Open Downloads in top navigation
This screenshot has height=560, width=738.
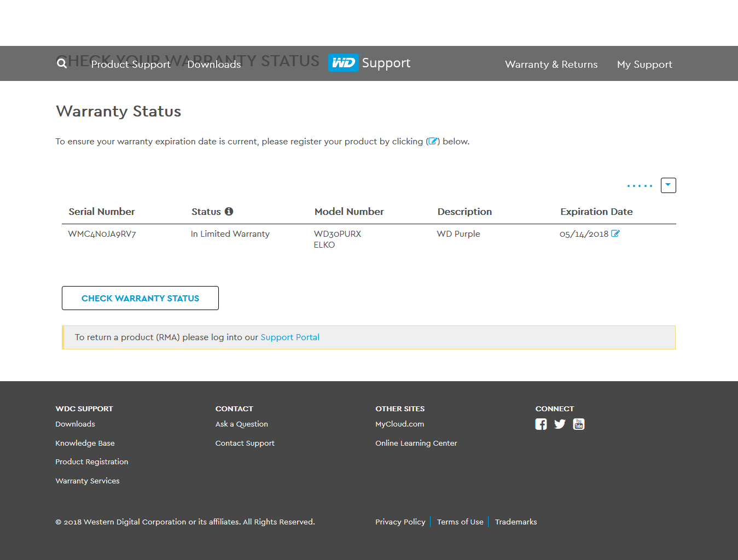[x=214, y=65]
